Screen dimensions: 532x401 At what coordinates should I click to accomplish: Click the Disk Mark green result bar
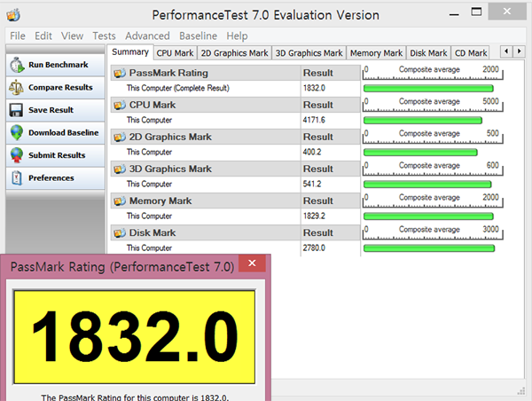coord(429,248)
